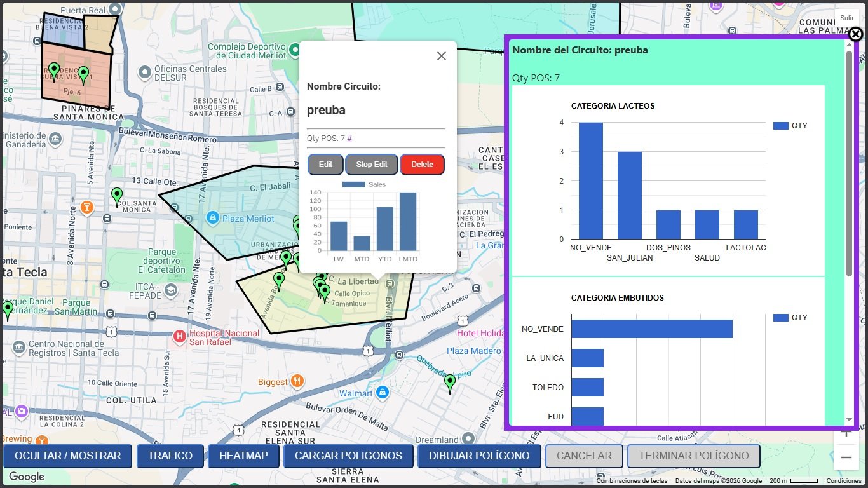Close the circuit info popup
868x488 pixels.
(x=442, y=56)
